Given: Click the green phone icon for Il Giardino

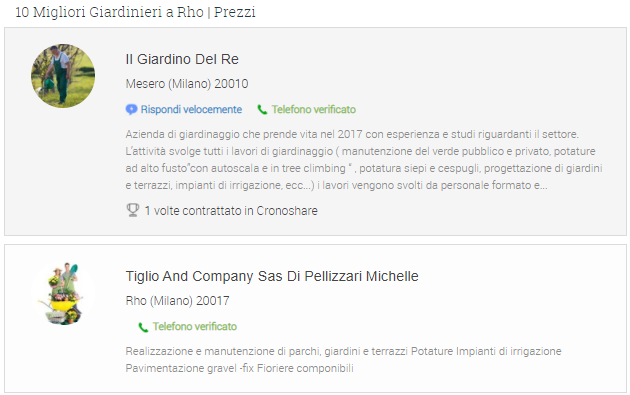Looking at the screenshot, I should (262, 110).
